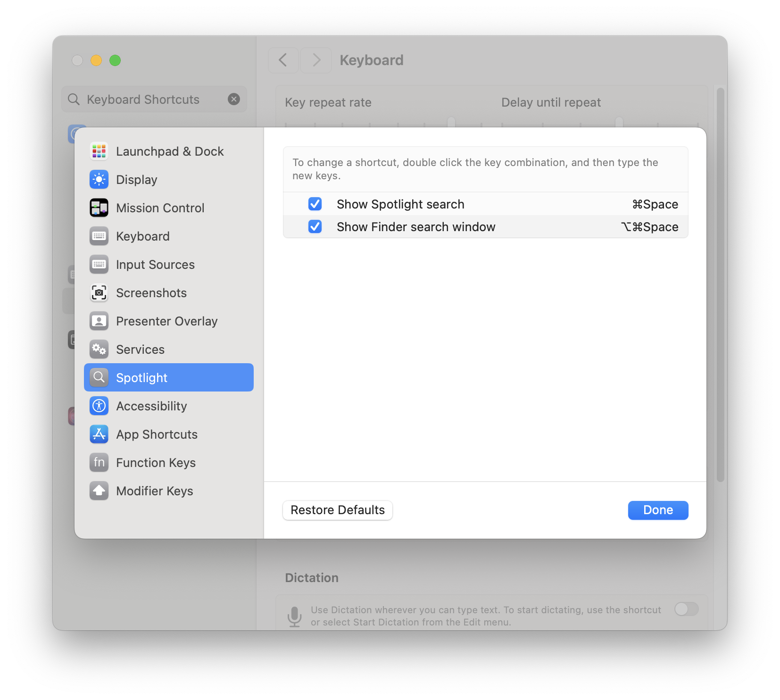Click the yellow minimize window button

(x=96, y=60)
